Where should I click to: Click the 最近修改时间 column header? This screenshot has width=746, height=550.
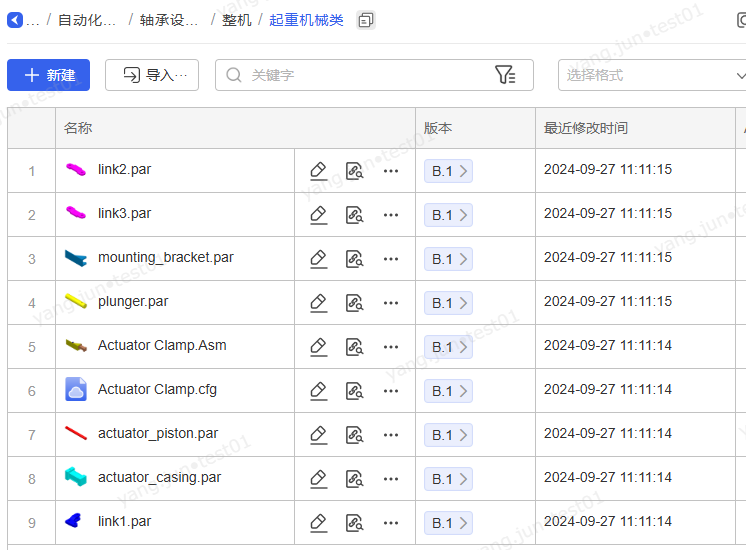(x=586, y=128)
